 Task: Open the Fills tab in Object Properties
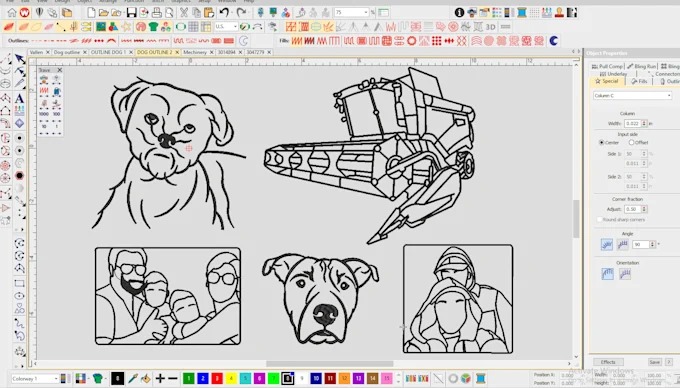pos(639,81)
